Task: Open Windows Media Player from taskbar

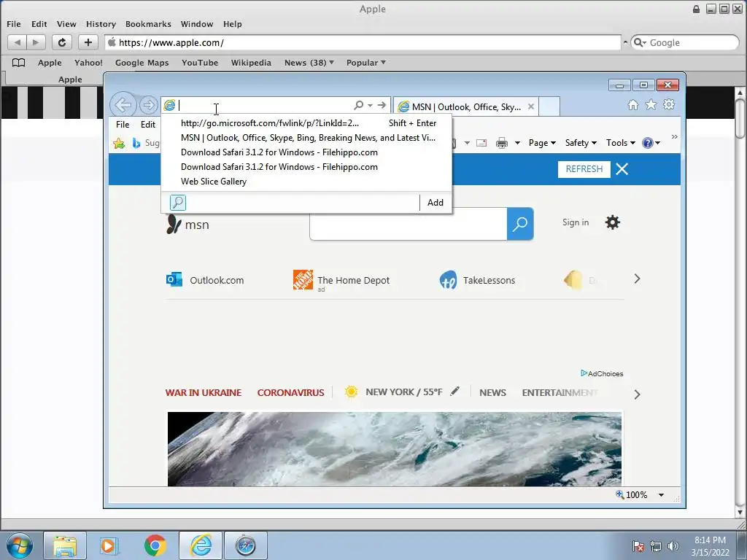Action: [109, 545]
